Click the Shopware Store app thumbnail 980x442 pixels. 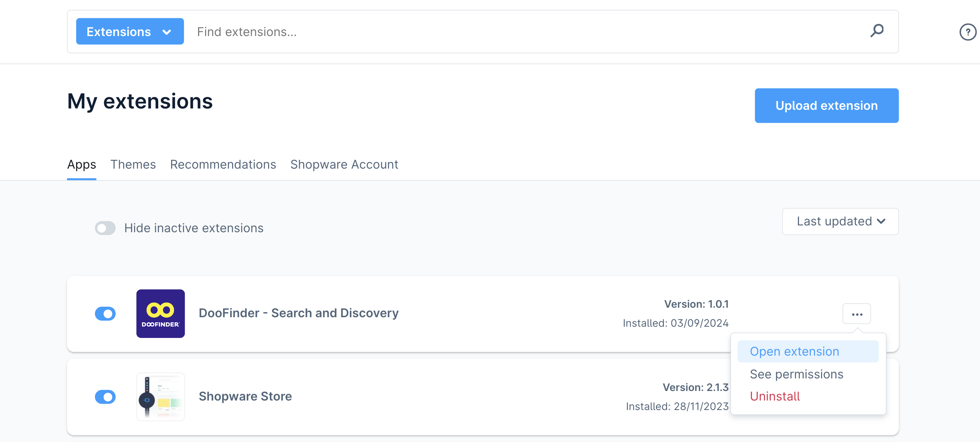161,397
